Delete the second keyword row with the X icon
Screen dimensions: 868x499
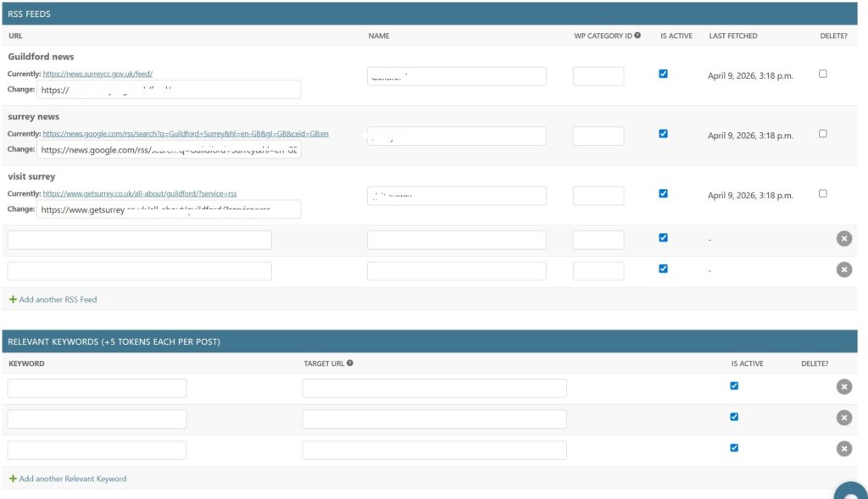click(844, 417)
